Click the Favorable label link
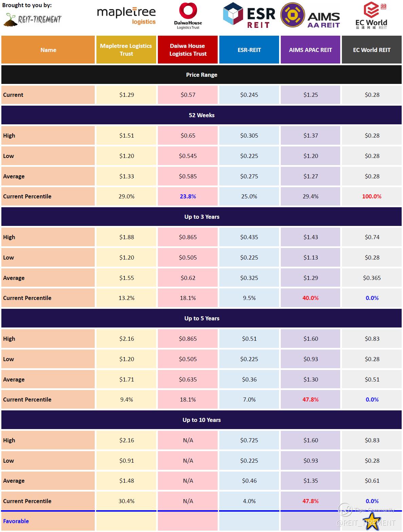The width and height of the screenshot is (403, 532). point(16,521)
